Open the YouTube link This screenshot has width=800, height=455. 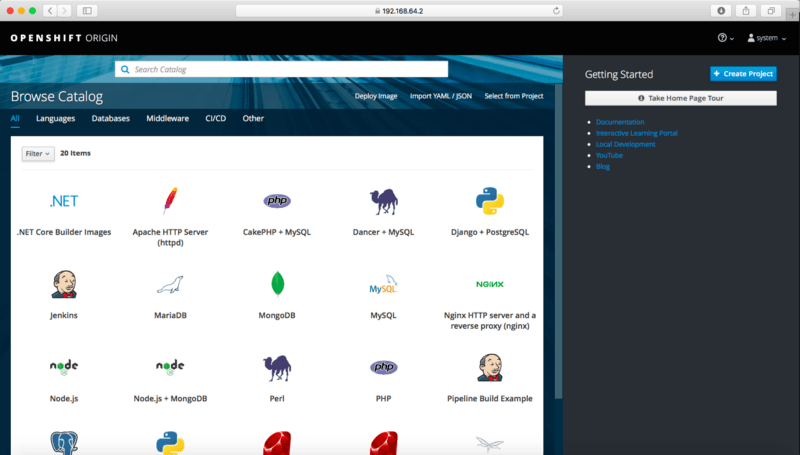(609, 155)
